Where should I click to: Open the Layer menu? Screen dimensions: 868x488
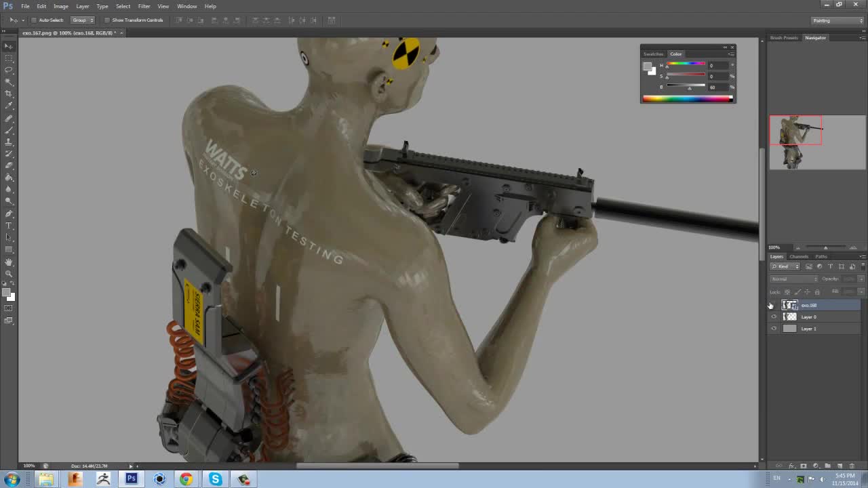[x=83, y=6]
